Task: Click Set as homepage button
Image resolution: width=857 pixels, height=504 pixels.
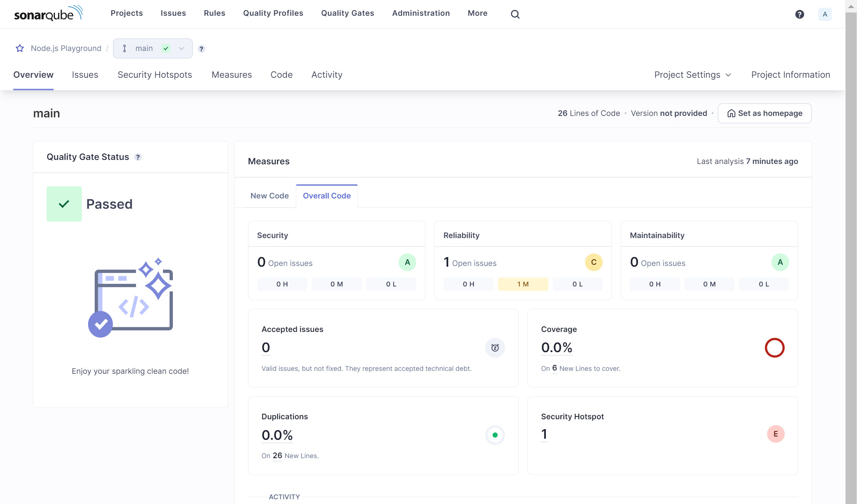Action: (x=765, y=113)
